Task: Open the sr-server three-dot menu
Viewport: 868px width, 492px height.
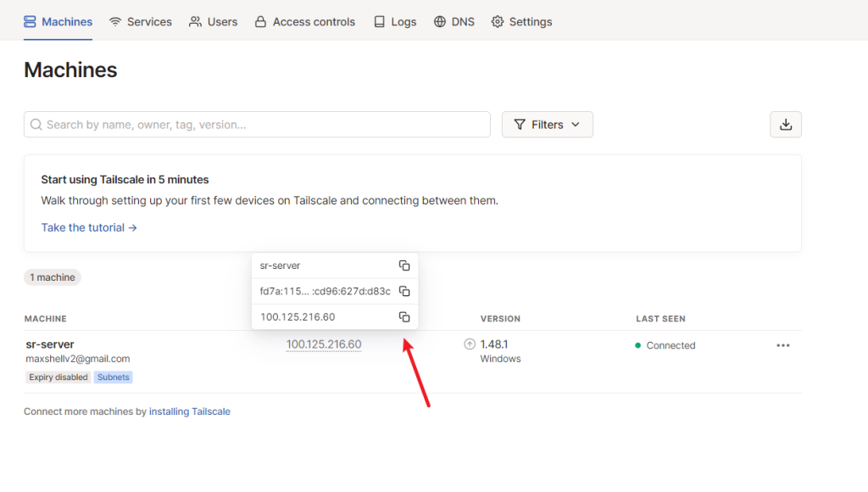Action: pyautogui.click(x=782, y=345)
